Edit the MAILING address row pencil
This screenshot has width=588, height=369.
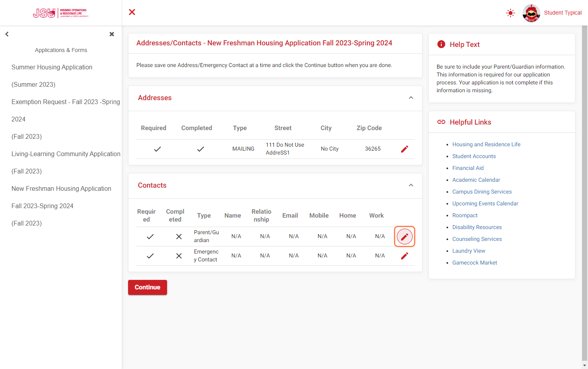404,149
